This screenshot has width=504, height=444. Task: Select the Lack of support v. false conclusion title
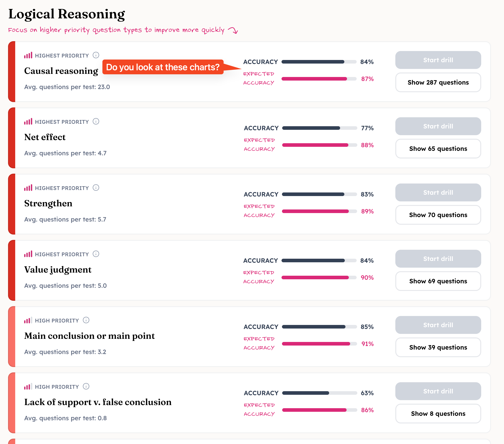(98, 402)
